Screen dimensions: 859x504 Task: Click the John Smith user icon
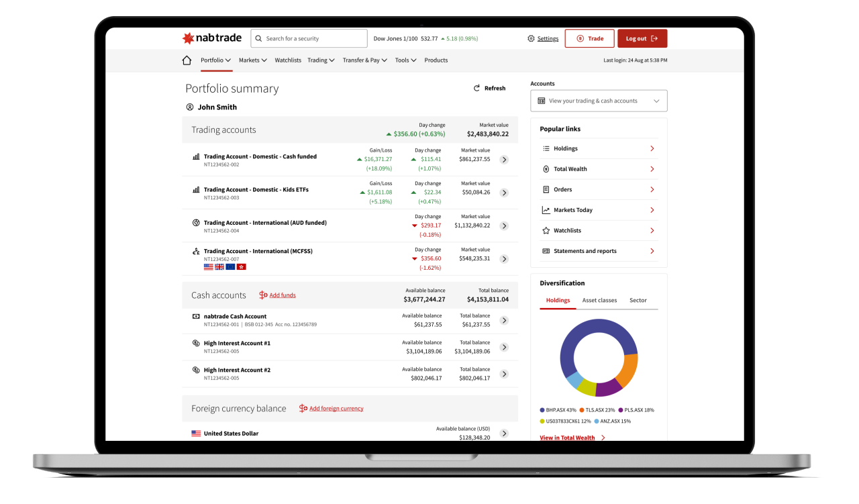pyautogui.click(x=190, y=107)
